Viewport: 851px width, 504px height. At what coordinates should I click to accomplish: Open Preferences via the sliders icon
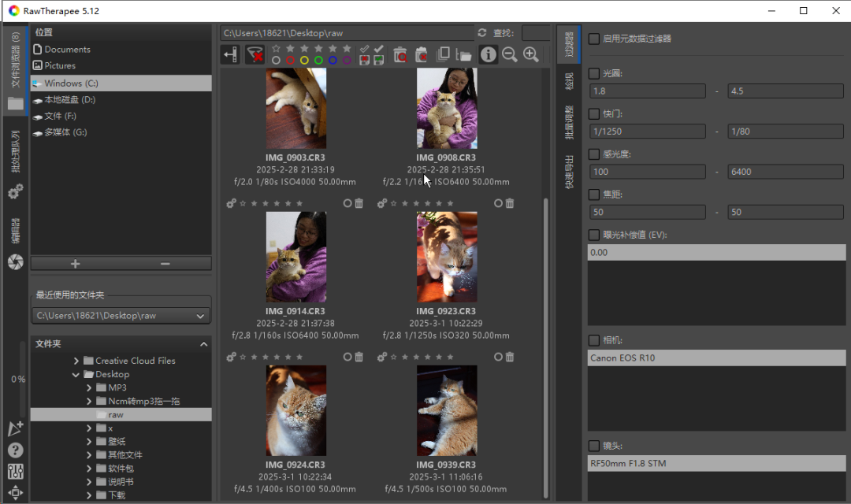point(15,472)
